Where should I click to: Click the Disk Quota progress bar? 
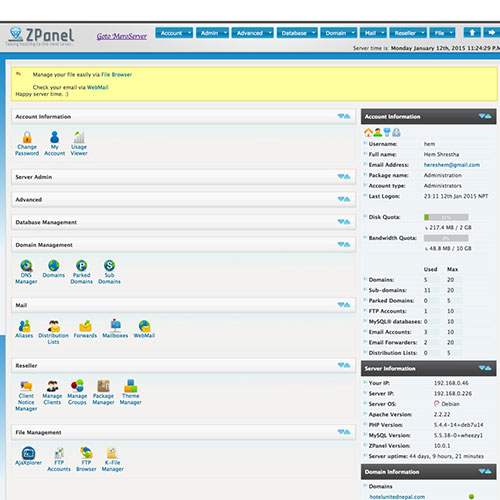coord(446,217)
